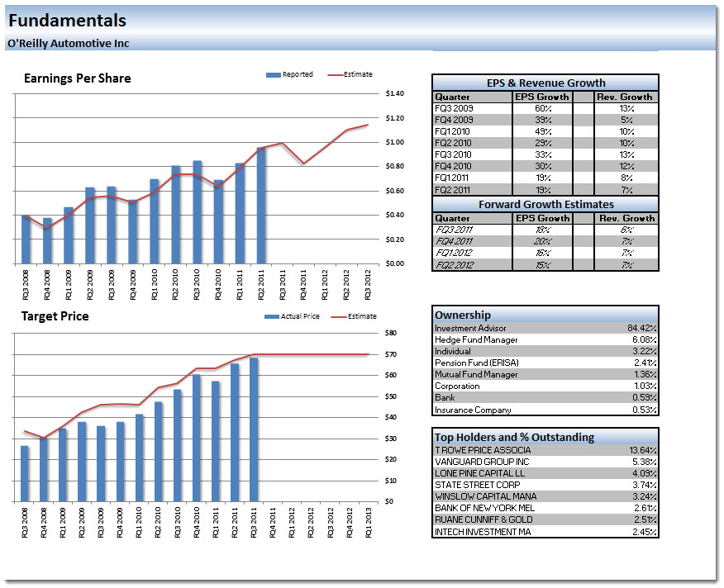This screenshot has height=588, width=724.
Task: Click Quarter column header in EPS & Revenue Growth table
Action: point(452,97)
